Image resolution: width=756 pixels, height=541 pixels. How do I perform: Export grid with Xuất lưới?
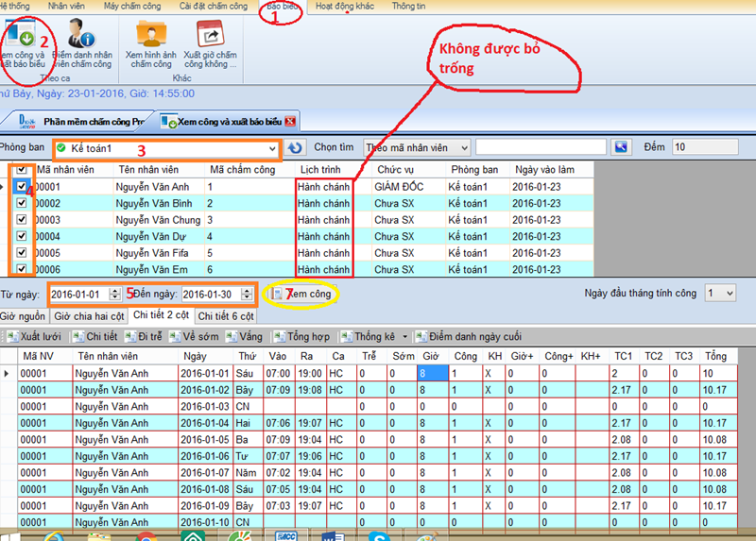[35, 336]
